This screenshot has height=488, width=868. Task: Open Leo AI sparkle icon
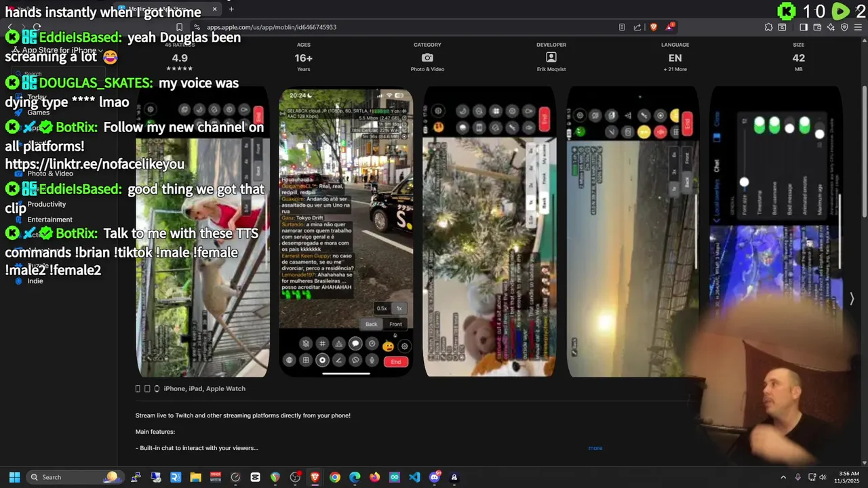tap(831, 27)
